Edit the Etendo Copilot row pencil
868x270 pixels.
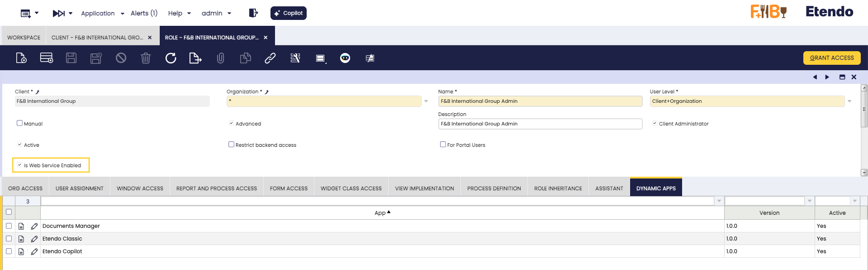click(x=34, y=251)
